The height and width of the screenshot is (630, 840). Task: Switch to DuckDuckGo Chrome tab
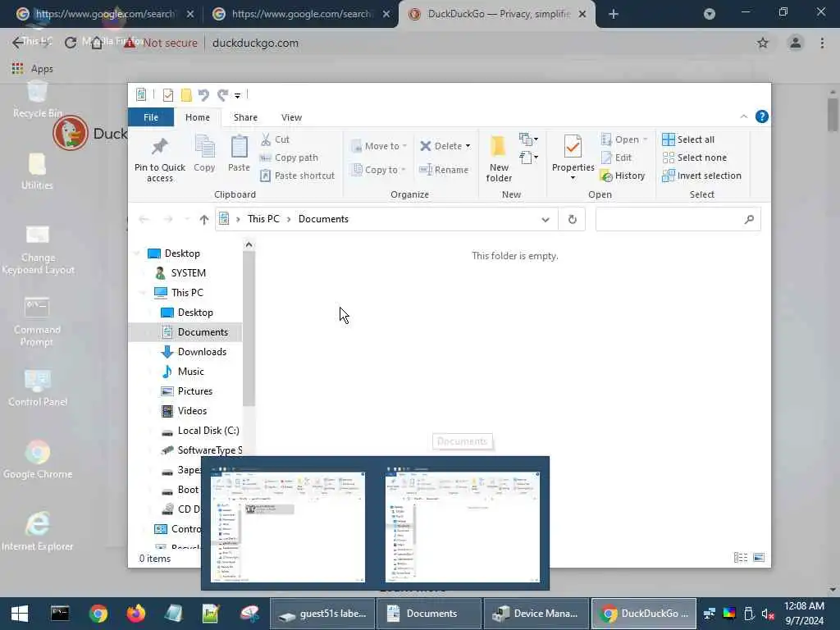coord(496,14)
